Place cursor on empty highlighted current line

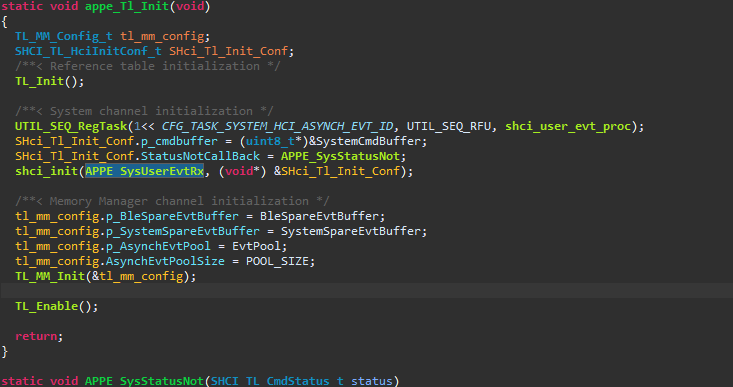[x=366, y=291]
